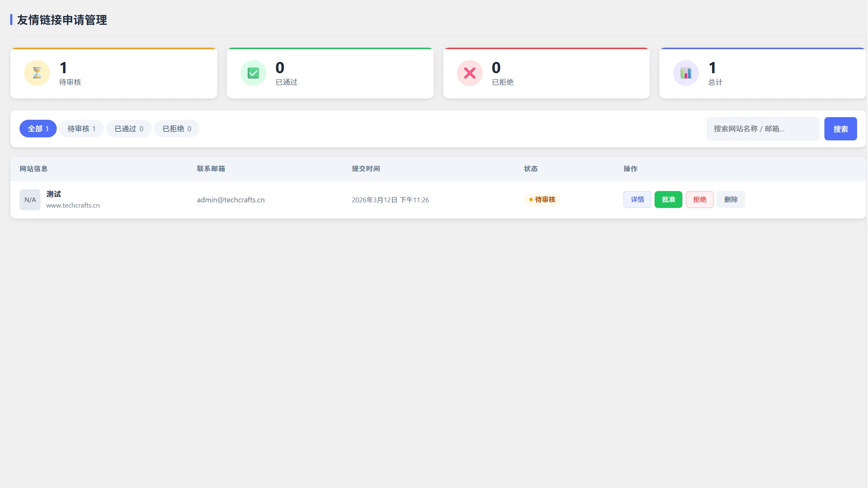Open 详情 for the 测试 application
Image resolution: width=868 pixels, height=488 pixels.
click(637, 200)
